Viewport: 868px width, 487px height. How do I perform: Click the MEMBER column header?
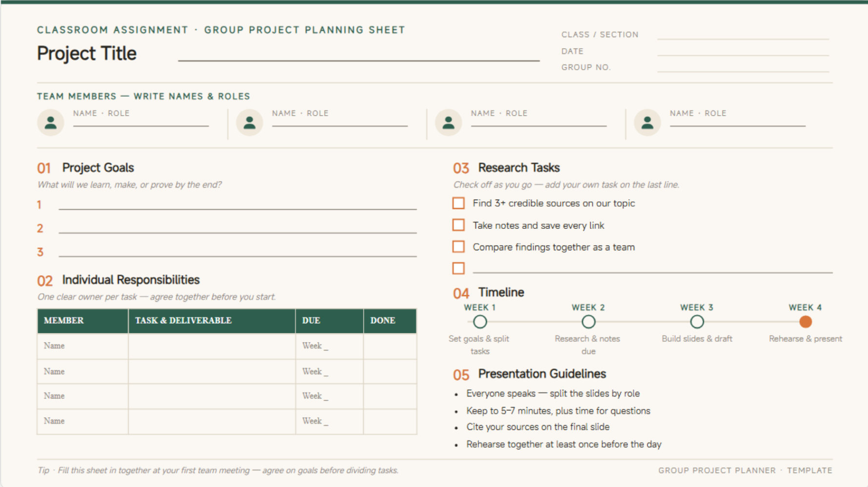point(83,321)
